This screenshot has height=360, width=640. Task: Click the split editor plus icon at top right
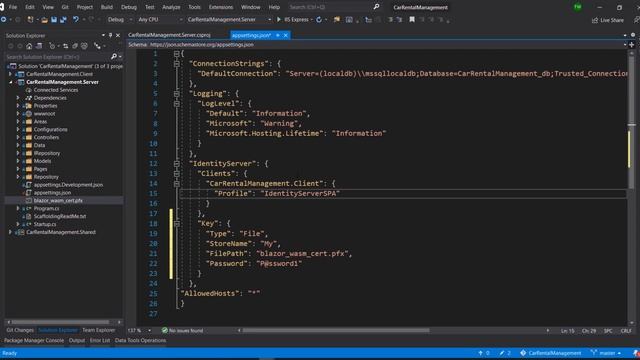(632, 44)
